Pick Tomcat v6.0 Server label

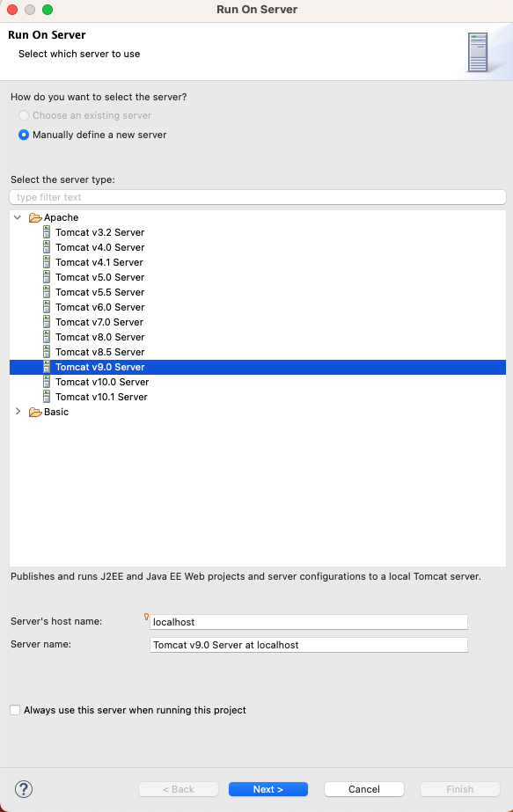(100, 308)
